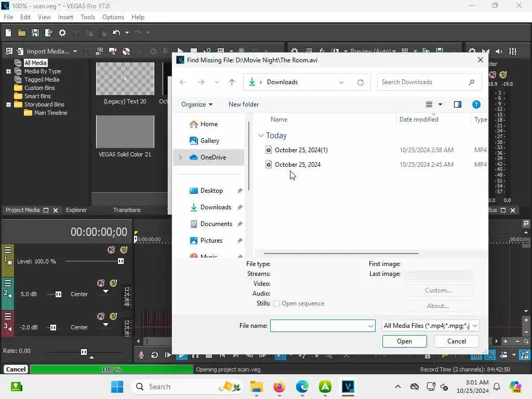Open Windows Start menu
The image size is (532, 399).
click(x=117, y=387)
